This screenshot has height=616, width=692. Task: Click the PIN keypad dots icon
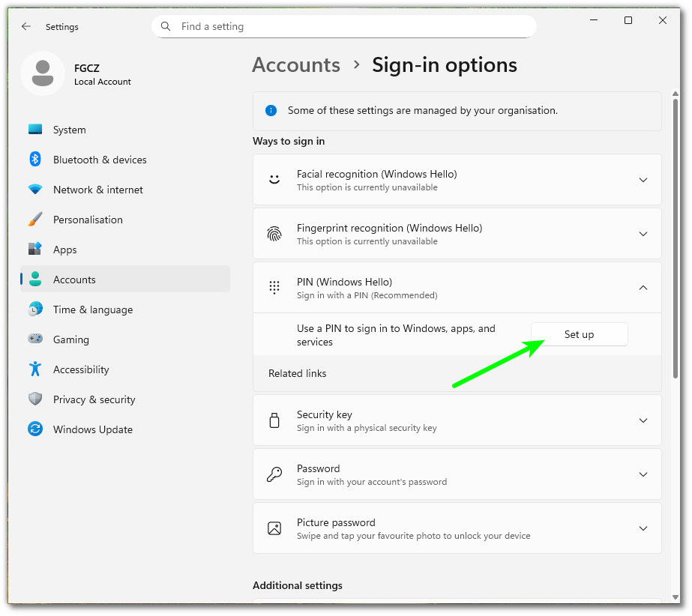274,288
